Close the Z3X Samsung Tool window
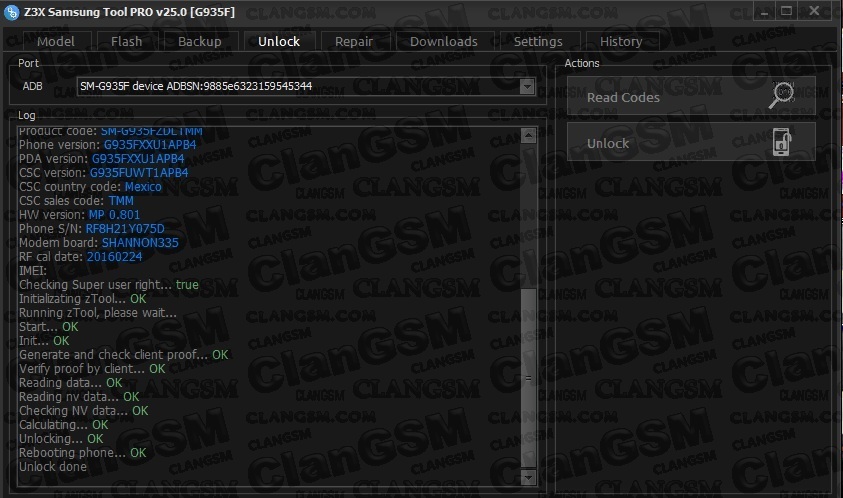 (x=815, y=12)
